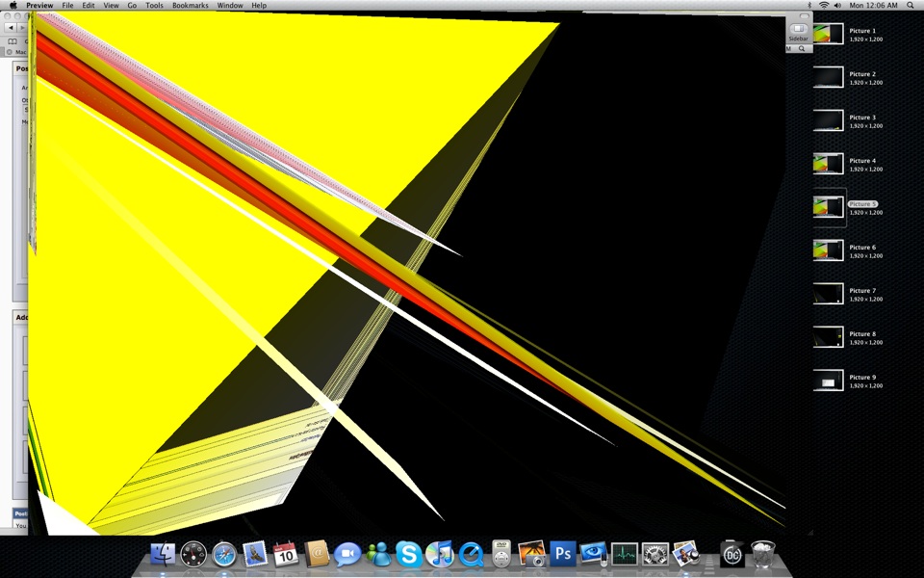Open the View menu
Screen dimensions: 924x578
coord(111,5)
